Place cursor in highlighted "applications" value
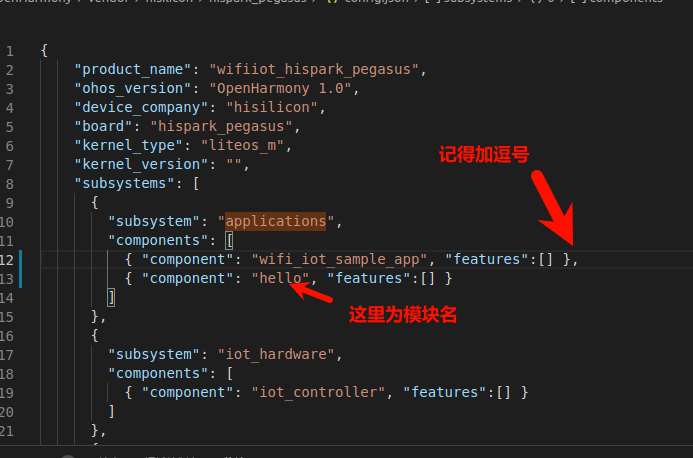Image resolution: width=693 pixels, height=458 pixels. tap(276, 221)
